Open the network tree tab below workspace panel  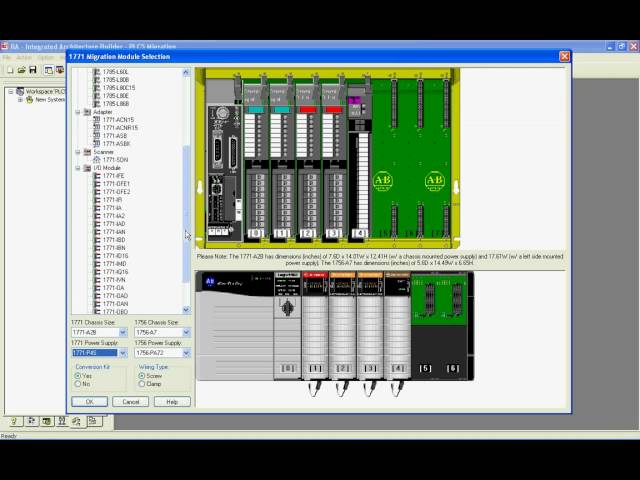(x=31, y=421)
